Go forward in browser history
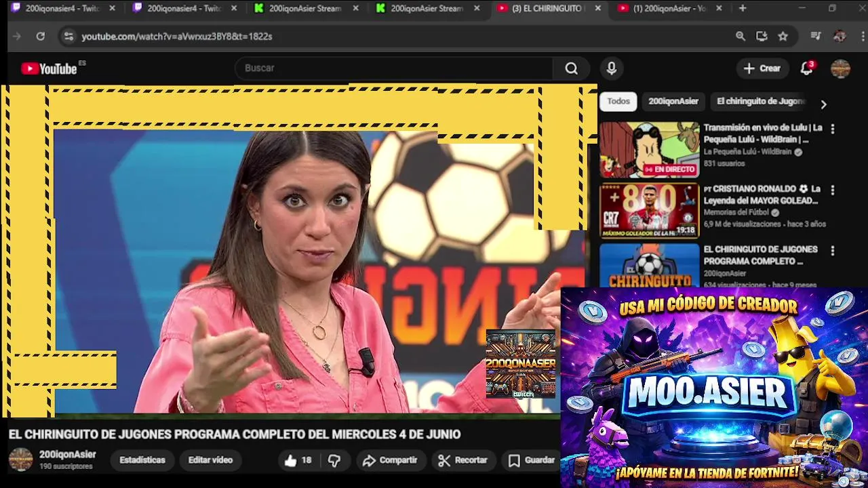 point(17,37)
